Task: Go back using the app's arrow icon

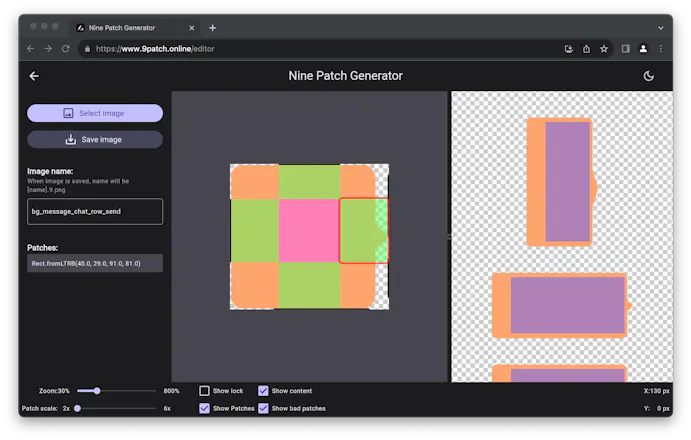Action: point(34,76)
